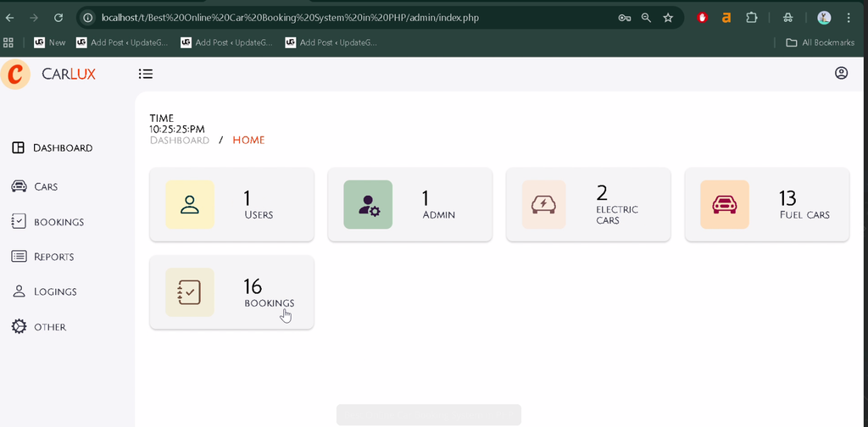Open the 'New' bookmark
868x427 pixels.
50,42
